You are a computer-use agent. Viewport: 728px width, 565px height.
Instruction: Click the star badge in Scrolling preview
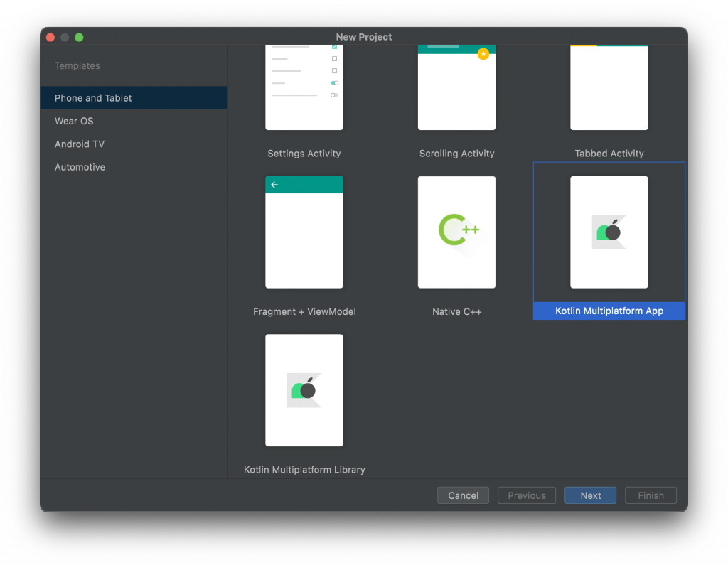pyautogui.click(x=483, y=54)
